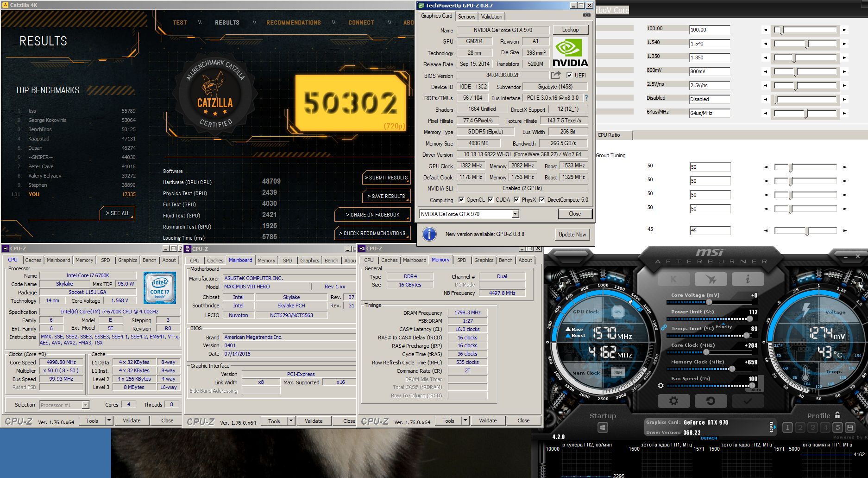Click right arrow on the 100.00 row
868x478 pixels.
pos(844,30)
